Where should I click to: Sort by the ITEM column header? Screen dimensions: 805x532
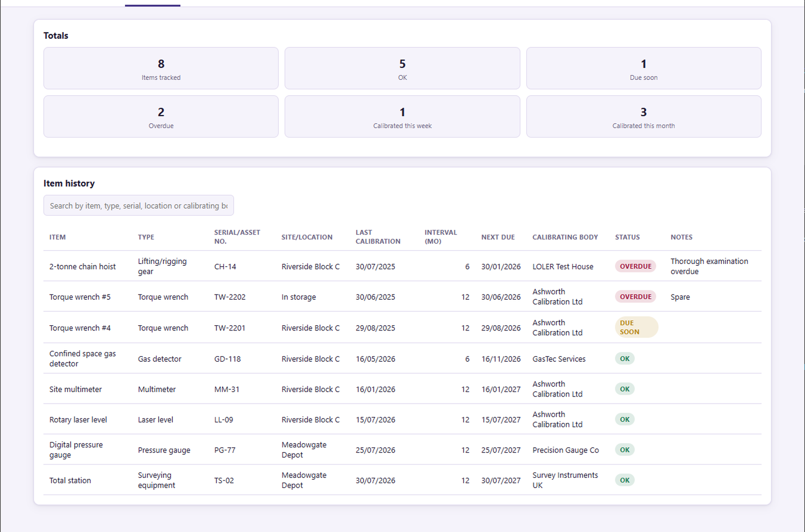coord(58,237)
